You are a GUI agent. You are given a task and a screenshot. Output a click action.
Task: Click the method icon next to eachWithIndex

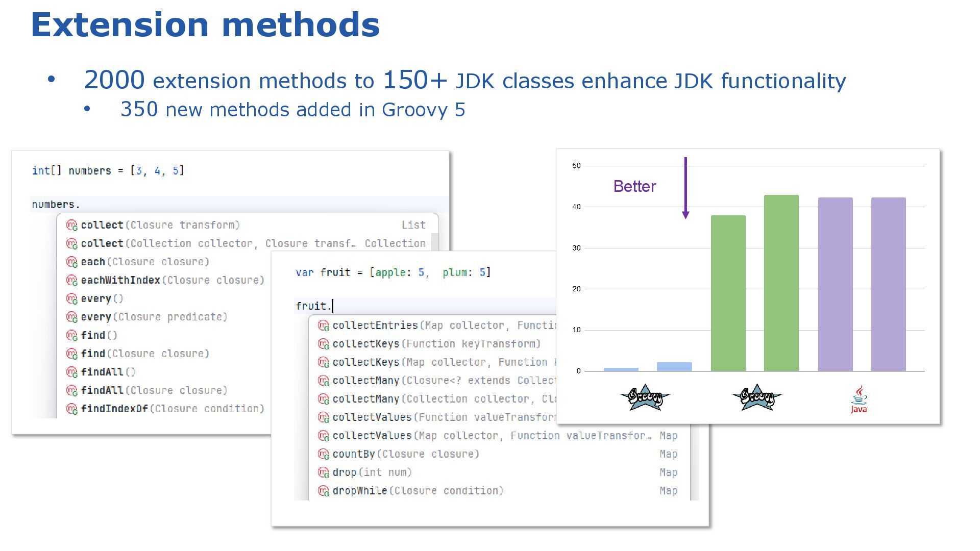click(71, 280)
